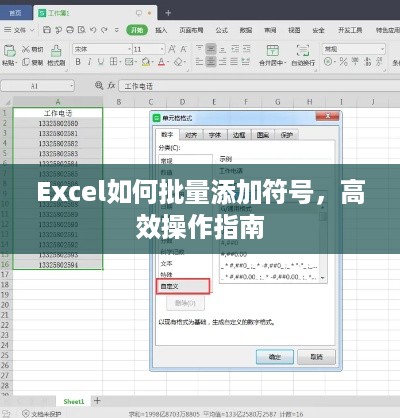Toggle Underline formatting
Screen dimensions: 400x418
pos(101,62)
